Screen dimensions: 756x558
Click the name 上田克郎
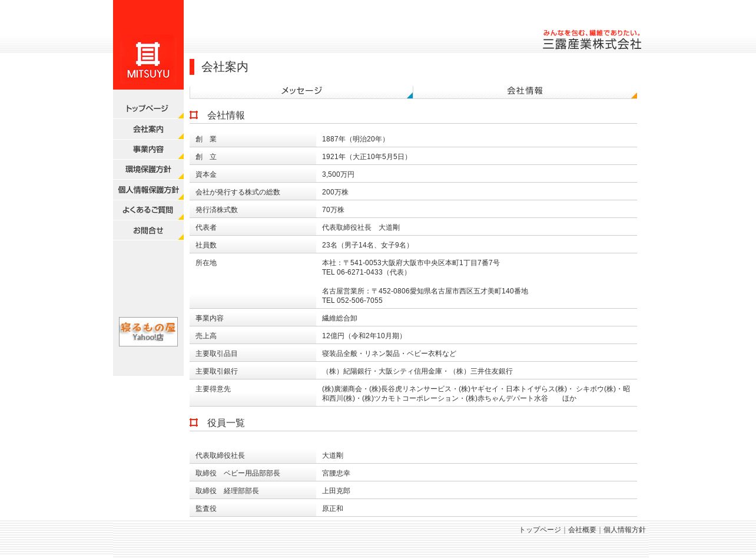click(x=336, y=491)
